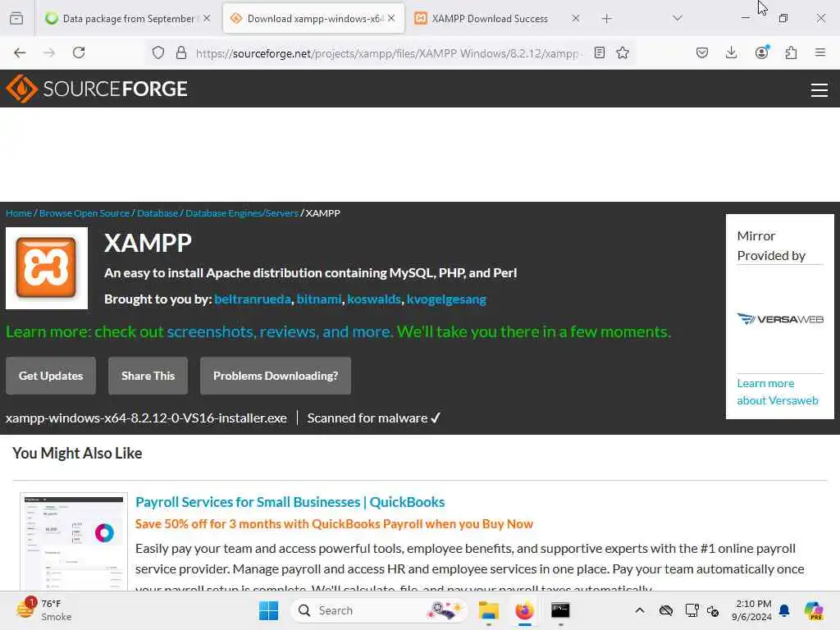This screenshot has width=840, height=630.
Task: Click the site padlock security icon
Action: [x=181, y=52]
